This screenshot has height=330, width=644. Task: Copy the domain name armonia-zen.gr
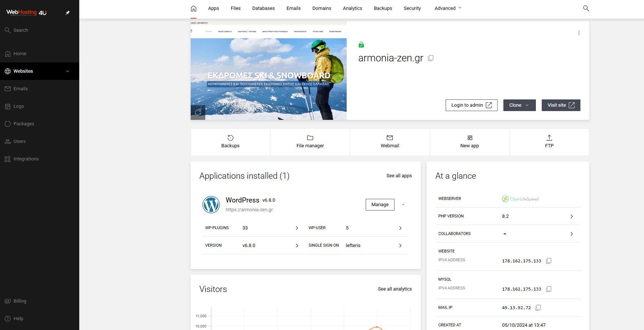[x=431, y=58]
